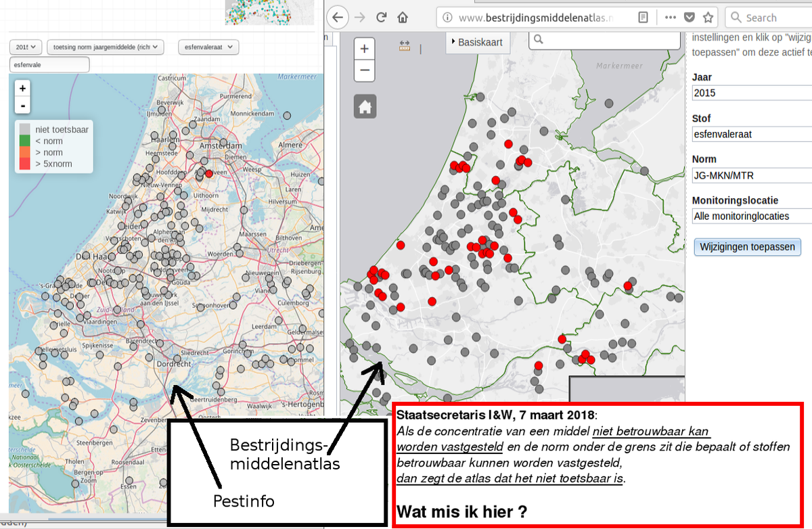This screenshot has height=529, width=812.
Task: Click the Firefox back navigation arrow
Action: (x=337, y=18)
